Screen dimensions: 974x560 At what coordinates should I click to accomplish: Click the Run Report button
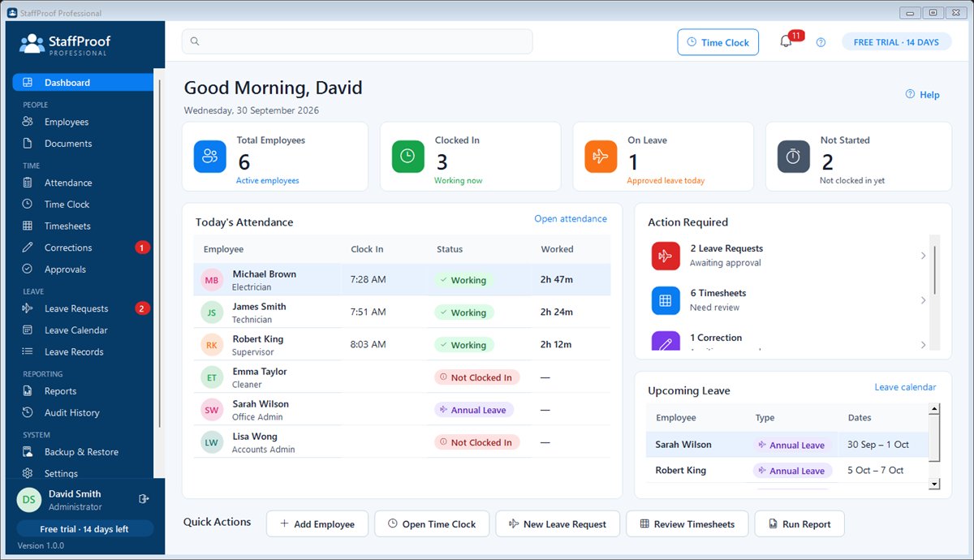(x=799, y=523)
